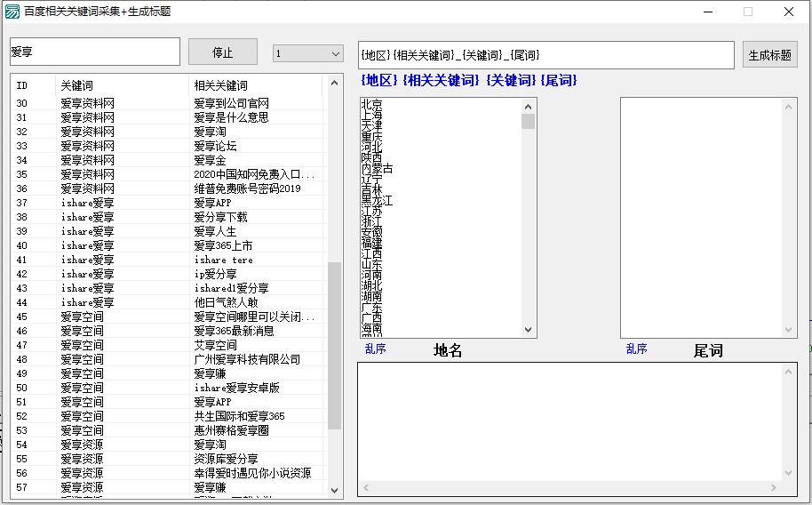This screenshot has width=812, height=505.
Task: Select 山东 in the region list
Action: pyautogui.click(x=372, y=264)
